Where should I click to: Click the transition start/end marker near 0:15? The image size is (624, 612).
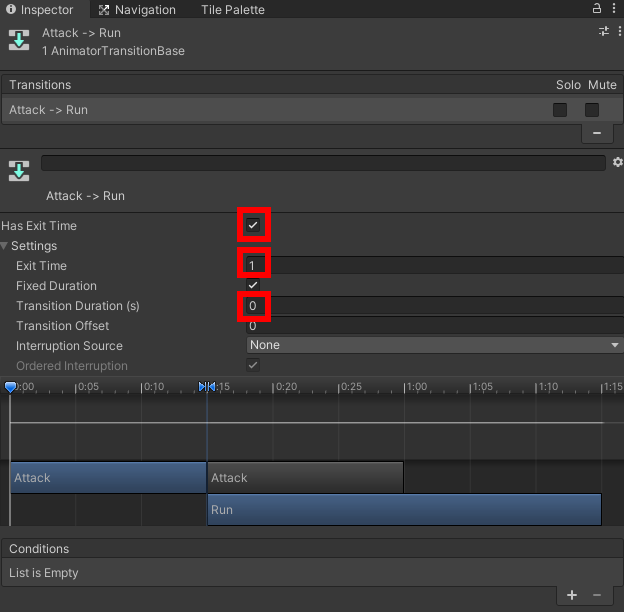coord(207,386)
